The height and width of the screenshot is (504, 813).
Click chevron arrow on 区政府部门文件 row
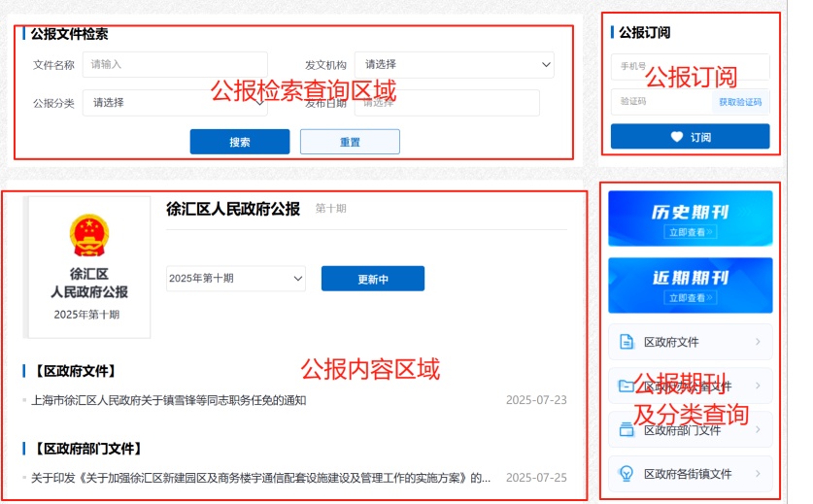(x=758, y=429)
